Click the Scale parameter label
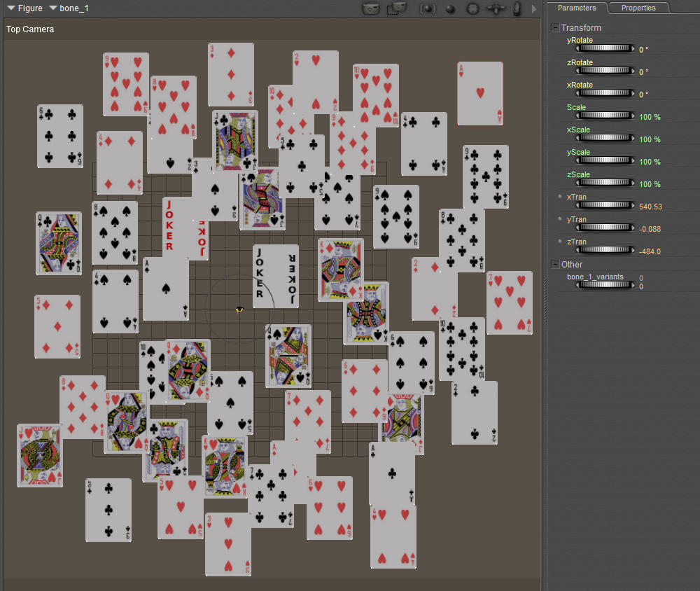The image size is (700, 591). pos(576,107)
